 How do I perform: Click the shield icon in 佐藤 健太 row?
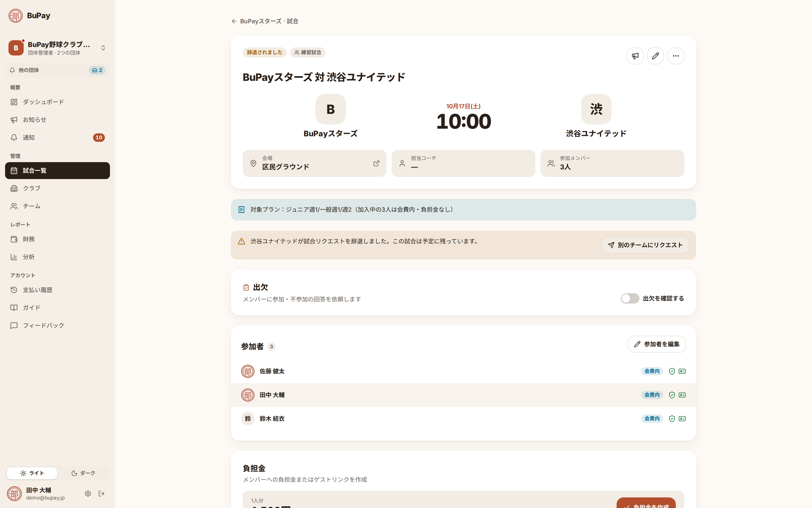point(672,371)
